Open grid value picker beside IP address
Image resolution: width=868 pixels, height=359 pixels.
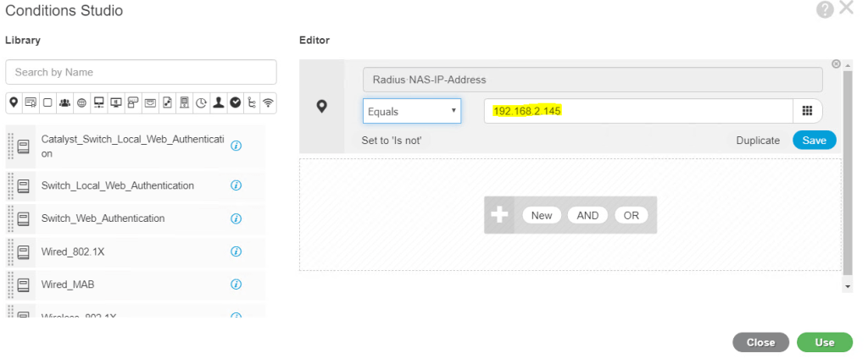(807, 111)
